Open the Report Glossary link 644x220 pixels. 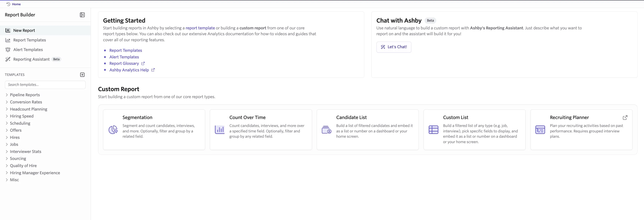[x=124, y=63]
